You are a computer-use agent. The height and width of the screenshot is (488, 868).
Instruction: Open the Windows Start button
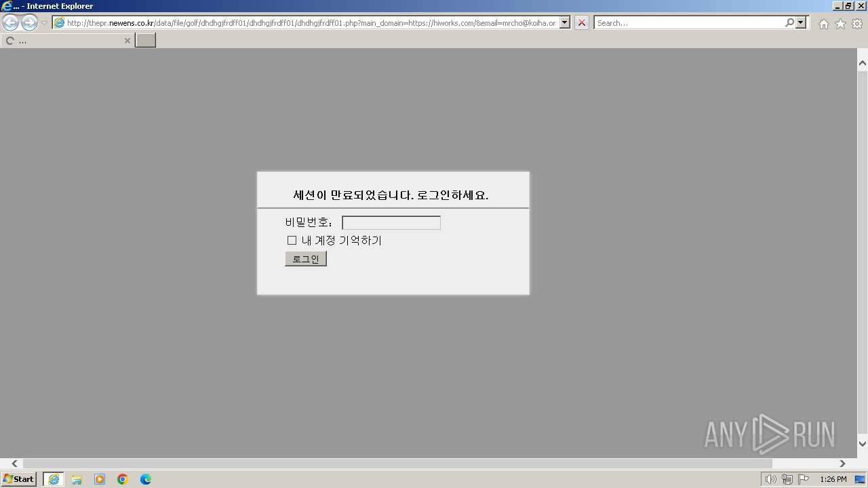point(18,479)
